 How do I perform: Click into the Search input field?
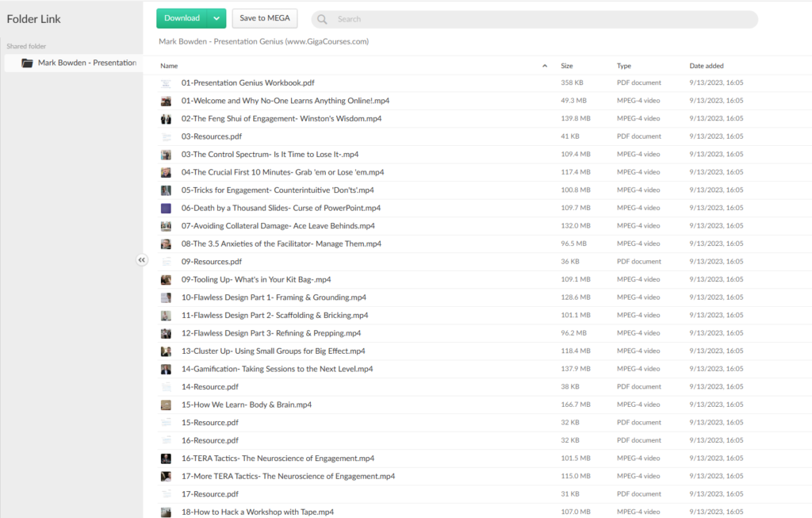click(x=539, y=19)
